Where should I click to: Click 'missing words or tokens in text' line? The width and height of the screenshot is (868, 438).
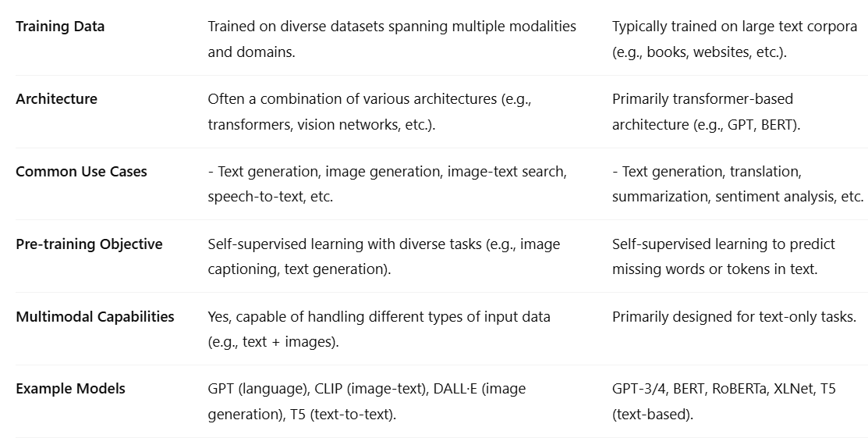[x=714, y=269]
